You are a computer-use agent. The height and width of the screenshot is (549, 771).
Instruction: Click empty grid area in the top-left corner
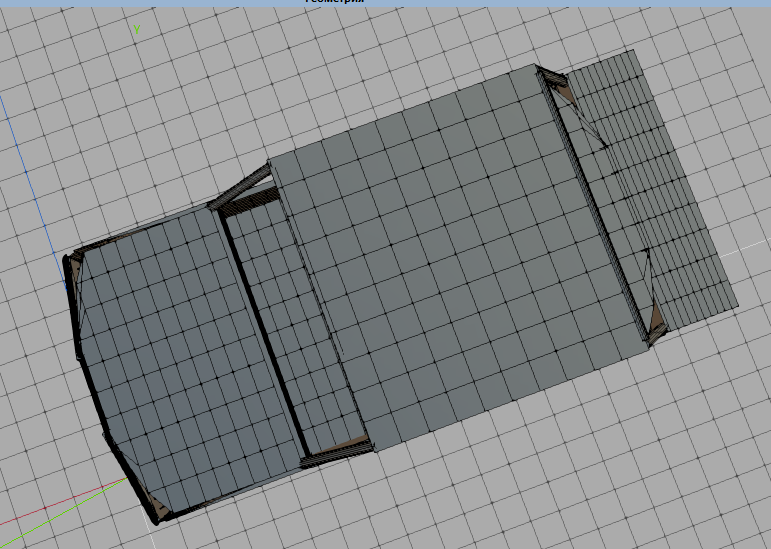(x=60, y=50)
